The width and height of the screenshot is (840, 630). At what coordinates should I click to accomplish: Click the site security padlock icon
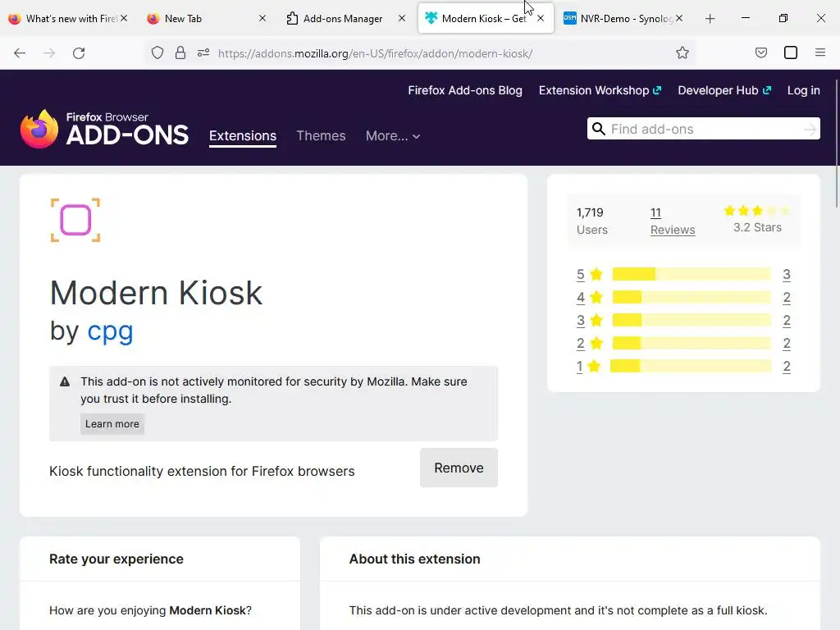coord(180,53)
